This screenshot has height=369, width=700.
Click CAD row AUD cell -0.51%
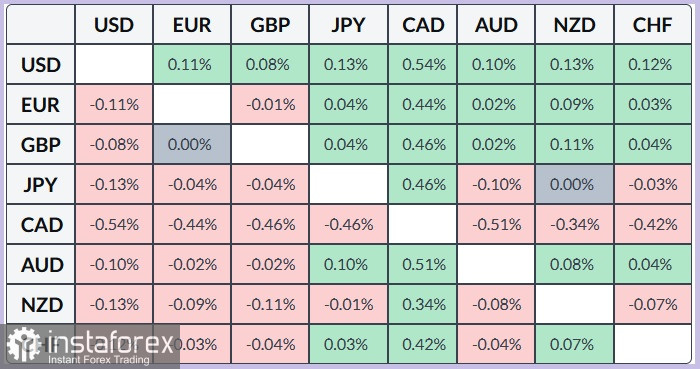(496, 224)
